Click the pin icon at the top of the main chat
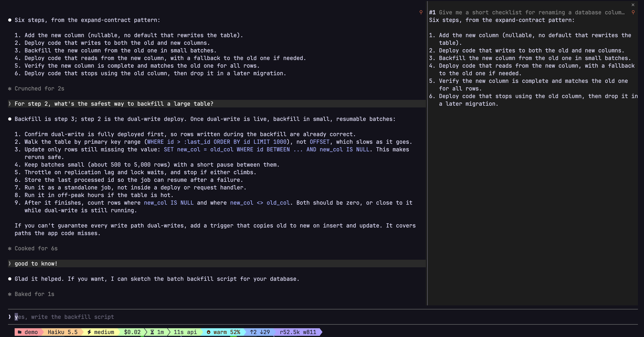 [421, 12]
